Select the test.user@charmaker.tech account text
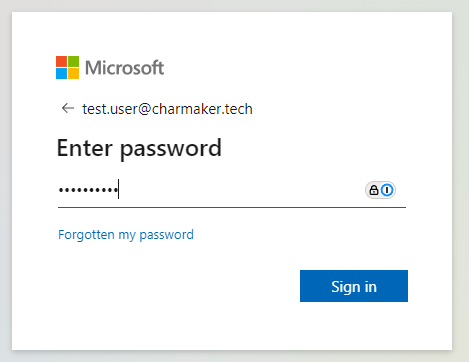 (x=167, y=109)
